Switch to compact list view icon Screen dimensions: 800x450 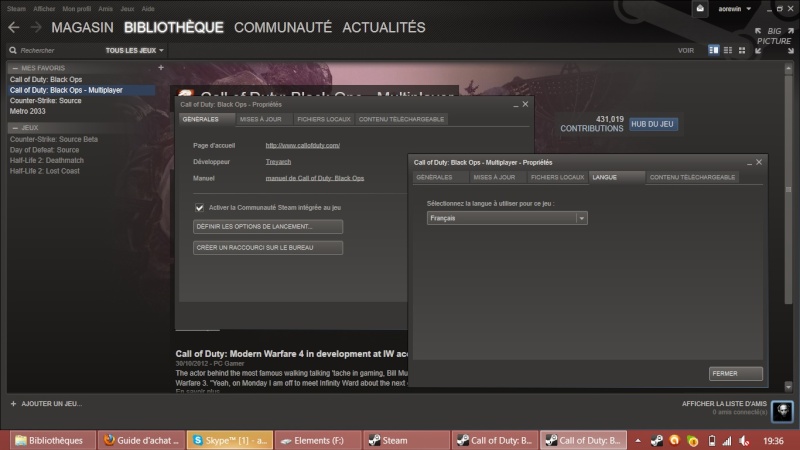(728, 50)
